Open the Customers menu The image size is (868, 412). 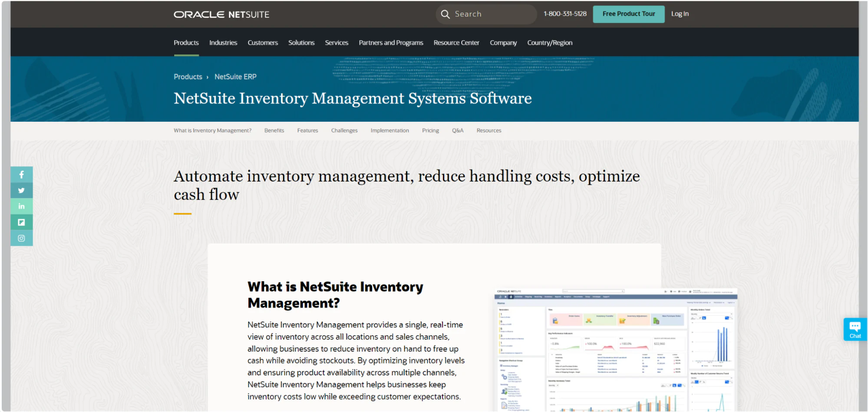[x=263, y=43]
